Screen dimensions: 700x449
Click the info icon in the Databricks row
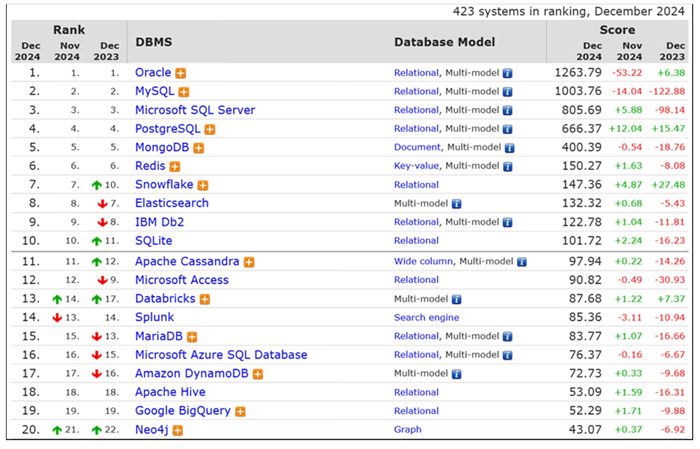coord(456,299)
